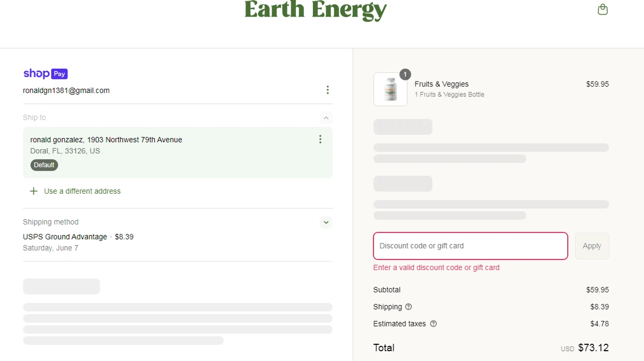Screen dimensions: 644x361
Task: Click the Ship to section label
Action: [34, 117]
